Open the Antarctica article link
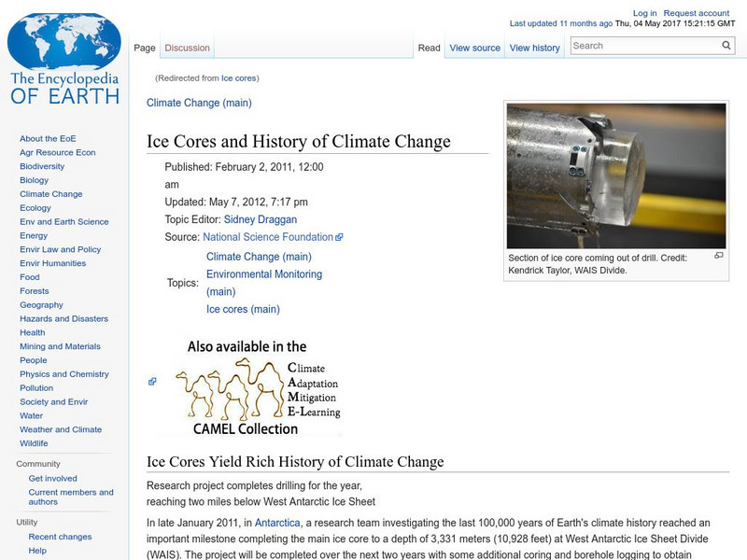The height and width of the screenshot is (560, 747). coord(278,523)
